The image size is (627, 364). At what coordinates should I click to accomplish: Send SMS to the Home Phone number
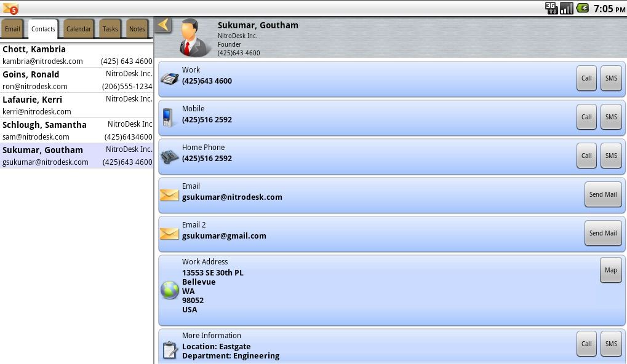click(611, 156)
